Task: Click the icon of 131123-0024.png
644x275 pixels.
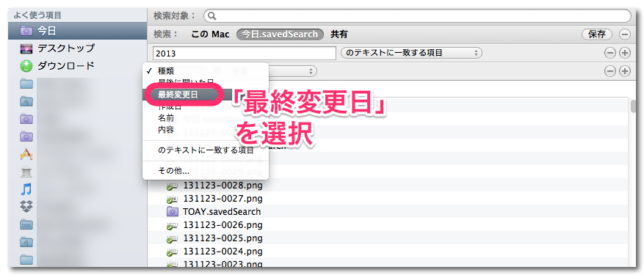Action: pos(172,252)
